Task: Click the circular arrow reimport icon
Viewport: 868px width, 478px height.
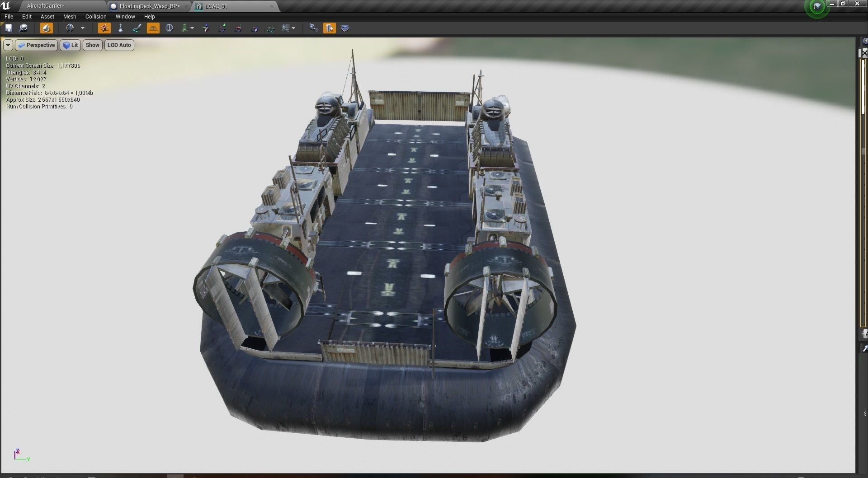Action: [x=70, y=28]
